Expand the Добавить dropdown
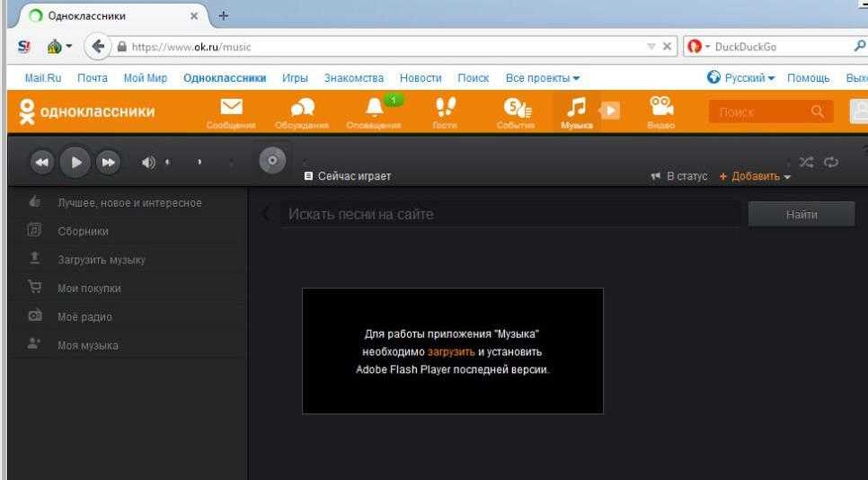The height and width of the screenshot is (480, 868). tap(755, 176)
